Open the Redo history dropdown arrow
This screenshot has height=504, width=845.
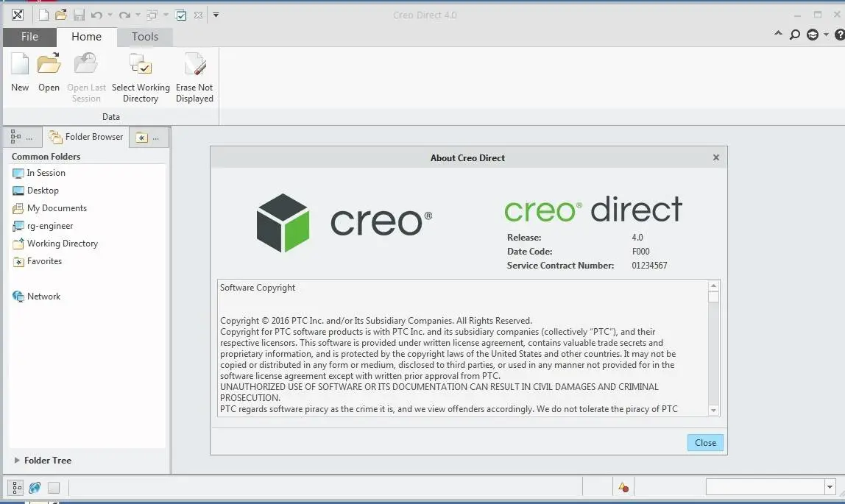[x=138, y=15]
